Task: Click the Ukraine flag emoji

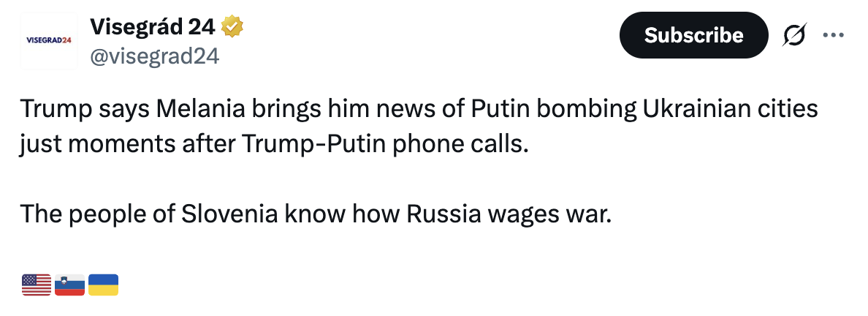Action: [x=103, y=285]
